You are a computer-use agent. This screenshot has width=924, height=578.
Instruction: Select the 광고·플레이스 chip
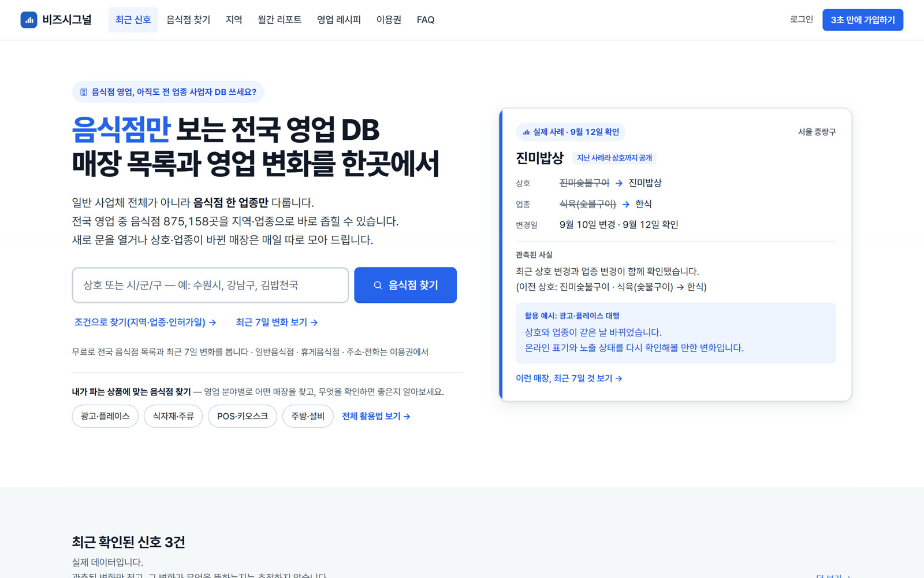tap(105, 416)
